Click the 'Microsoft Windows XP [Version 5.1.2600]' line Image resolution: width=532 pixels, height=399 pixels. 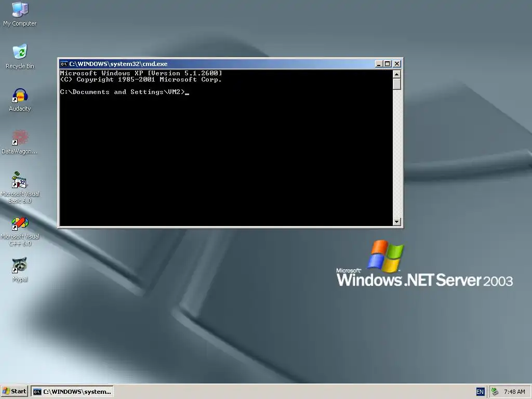(x=141, y=73)
